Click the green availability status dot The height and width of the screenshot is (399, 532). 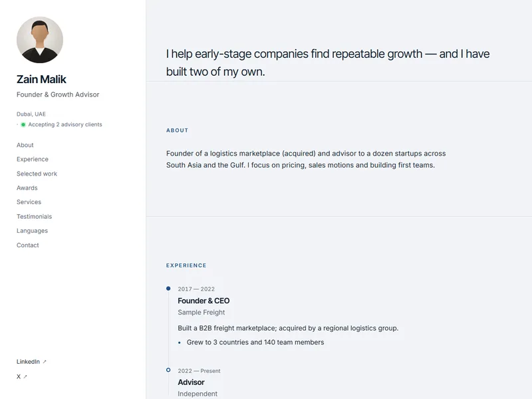23,124
